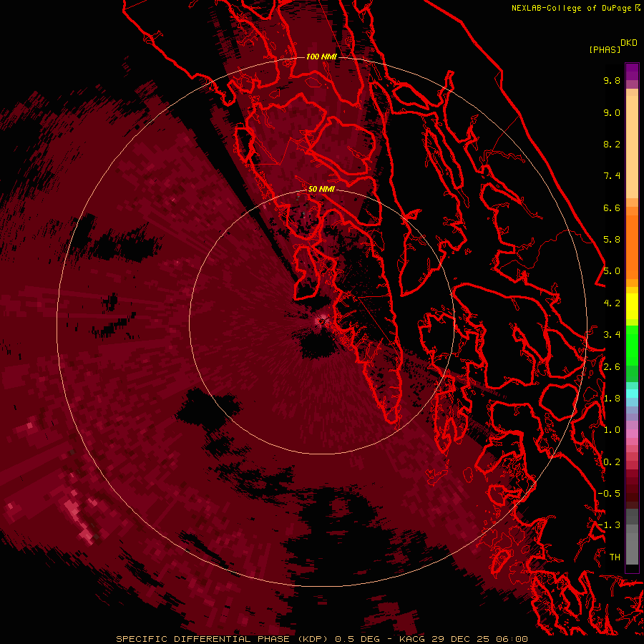This screenshot has height=644, width=644.
Task: Select the 7.4 legend value
Action: [612, 176]
